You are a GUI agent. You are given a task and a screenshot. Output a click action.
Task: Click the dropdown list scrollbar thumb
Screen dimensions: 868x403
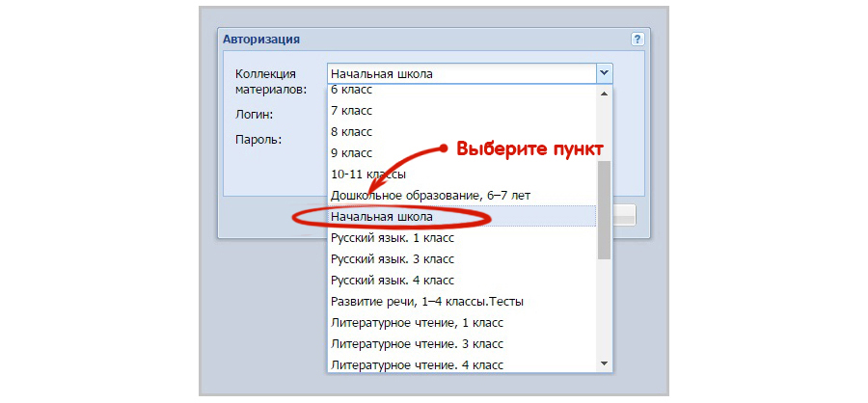[x=604, y=209]
